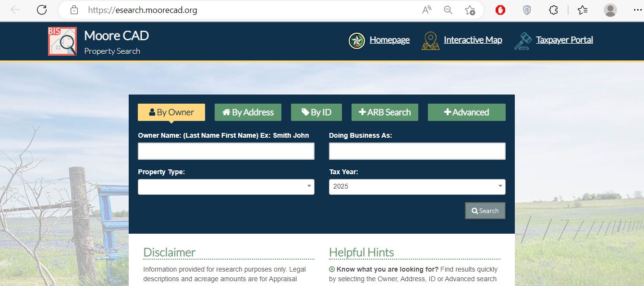Add page to favorites with star icon
The width and height of the screenshot is (644, 286).
470,10
